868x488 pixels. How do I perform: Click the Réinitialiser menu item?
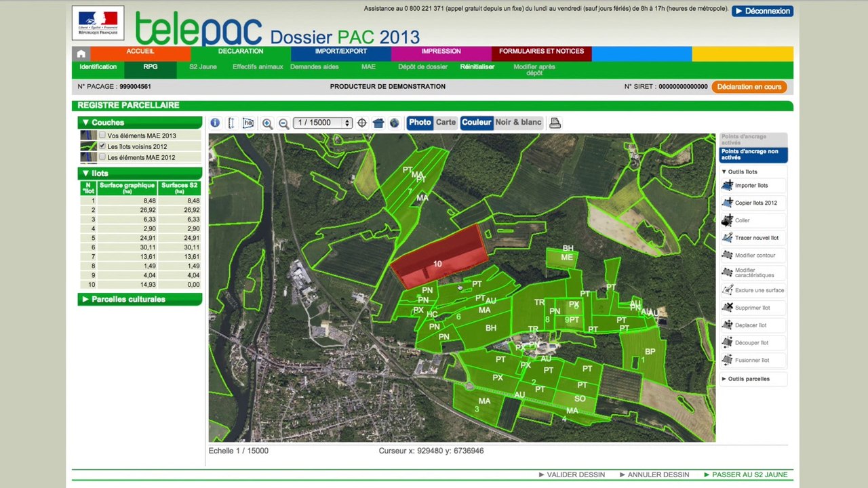tap(477, 67)
